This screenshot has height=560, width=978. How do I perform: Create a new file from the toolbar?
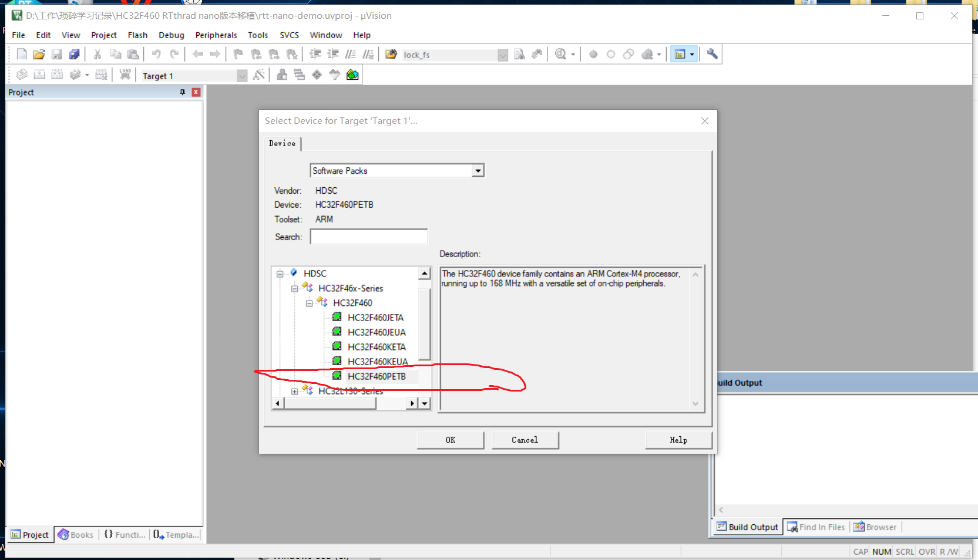[22, 55]
